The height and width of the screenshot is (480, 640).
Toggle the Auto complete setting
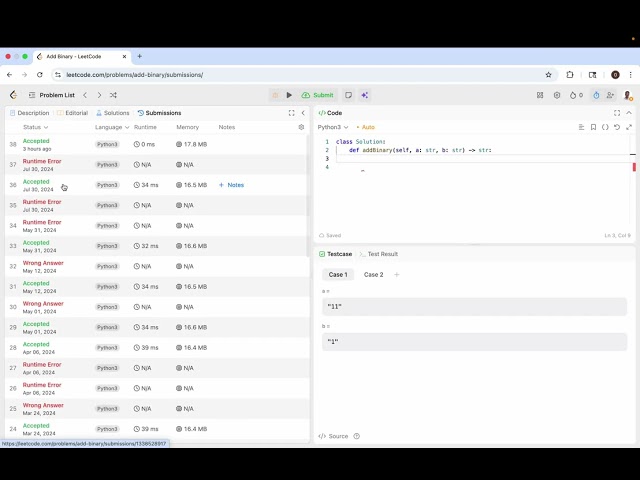coord(366,127)
